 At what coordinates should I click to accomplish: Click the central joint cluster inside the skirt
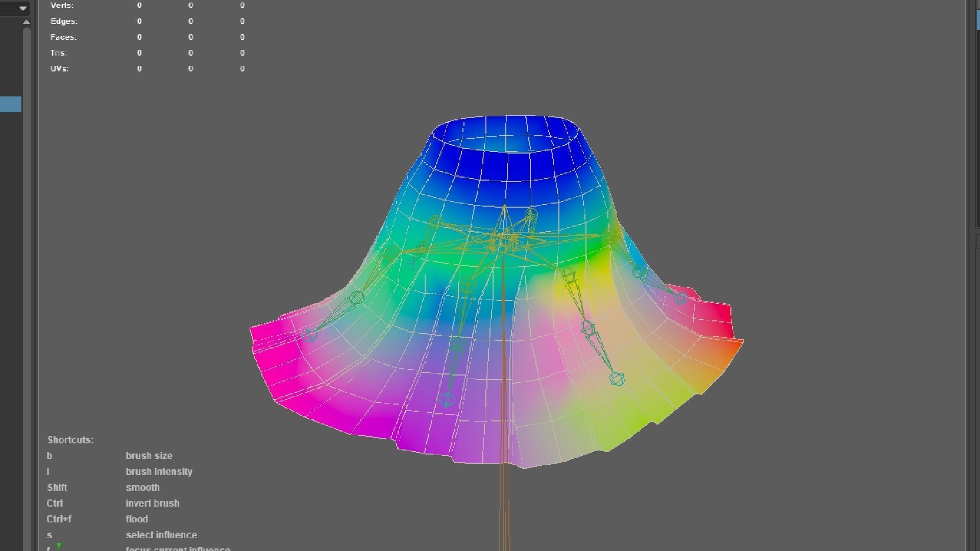pos(503,240)
